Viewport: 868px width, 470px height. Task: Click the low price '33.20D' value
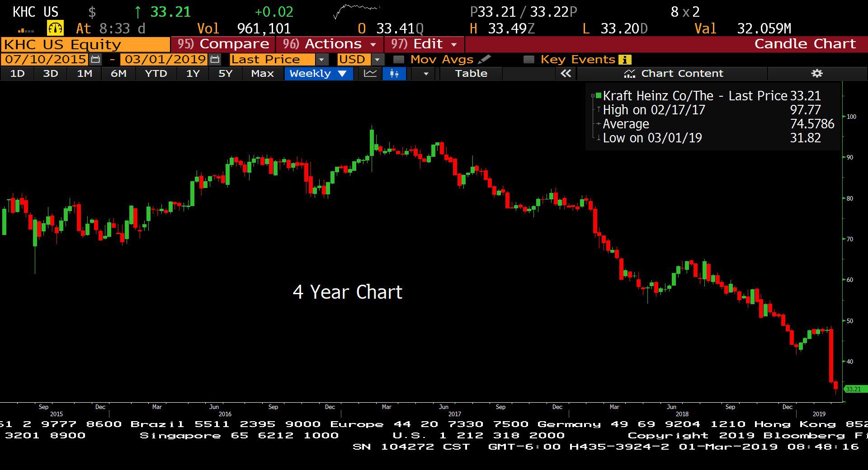coord(624,29)
